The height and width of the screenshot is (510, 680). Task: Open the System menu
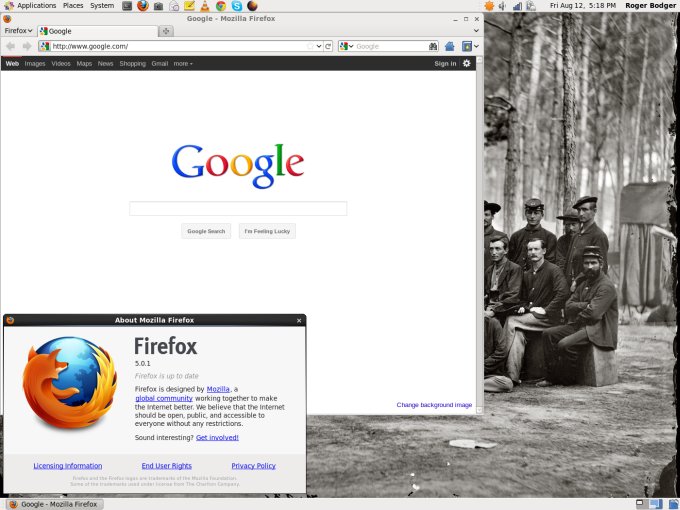[x=102, y=6]
